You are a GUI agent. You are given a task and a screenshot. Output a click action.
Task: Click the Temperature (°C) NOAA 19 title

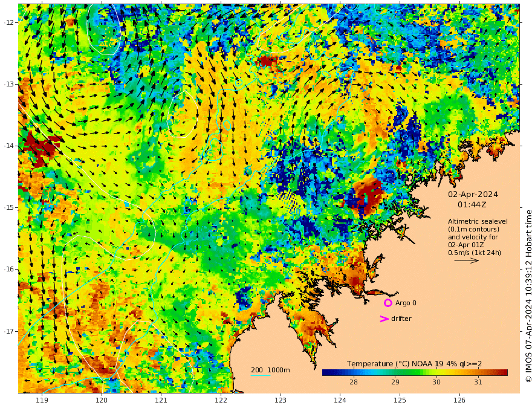pos(414,364)
